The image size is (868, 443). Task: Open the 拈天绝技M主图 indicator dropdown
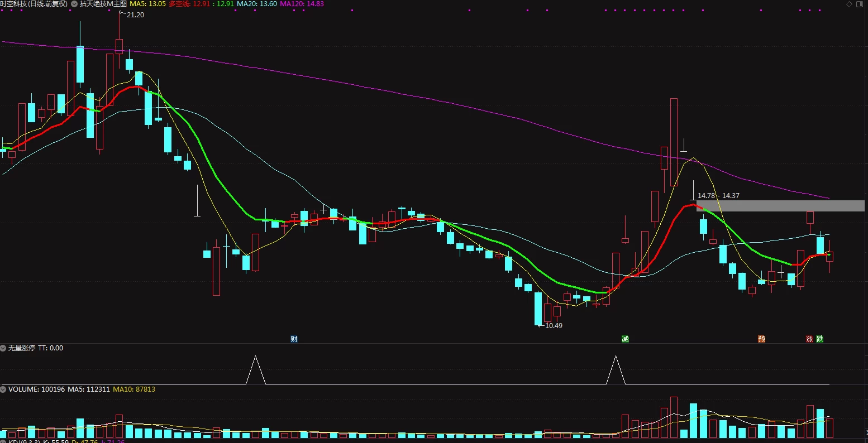point(74,4)
